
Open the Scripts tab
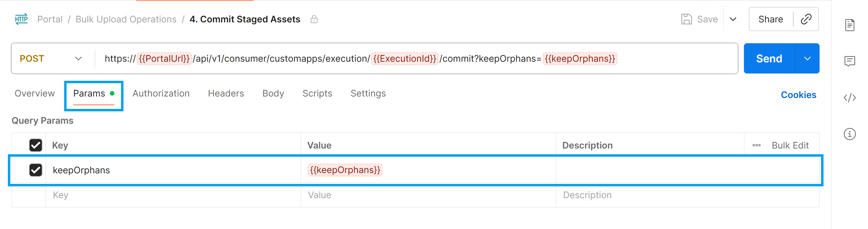pos(317,93)
